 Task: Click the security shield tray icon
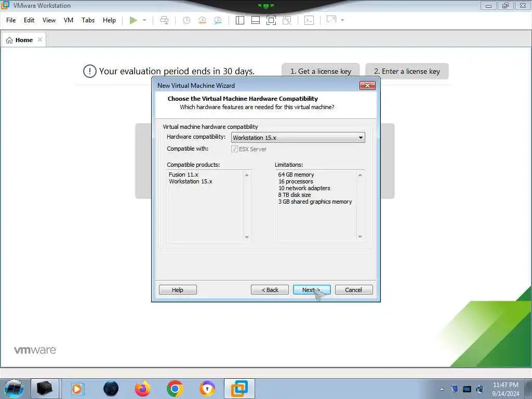tap(455, 389)
